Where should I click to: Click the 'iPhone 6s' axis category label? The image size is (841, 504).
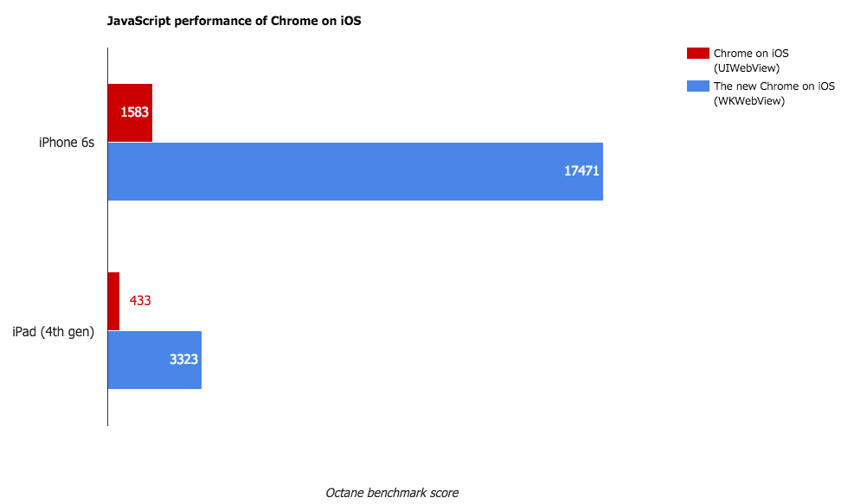[x=67, y=143]
